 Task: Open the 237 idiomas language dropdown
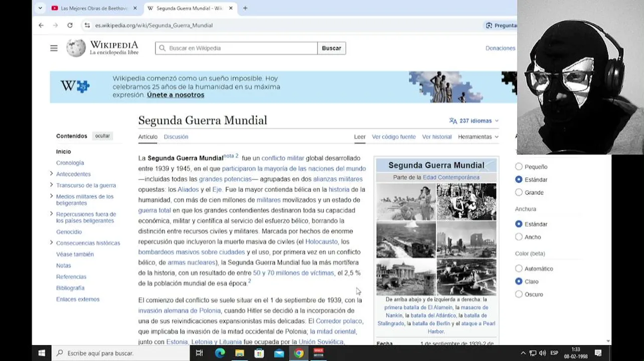click(474, 121)
